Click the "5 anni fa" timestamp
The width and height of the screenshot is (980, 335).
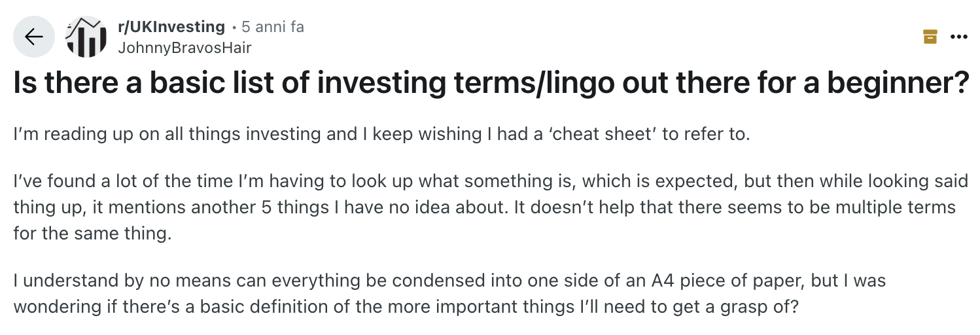(273, 27)
